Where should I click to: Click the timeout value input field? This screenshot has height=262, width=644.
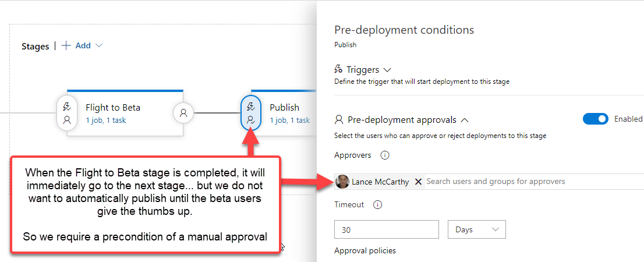click(x=386, y=229)
